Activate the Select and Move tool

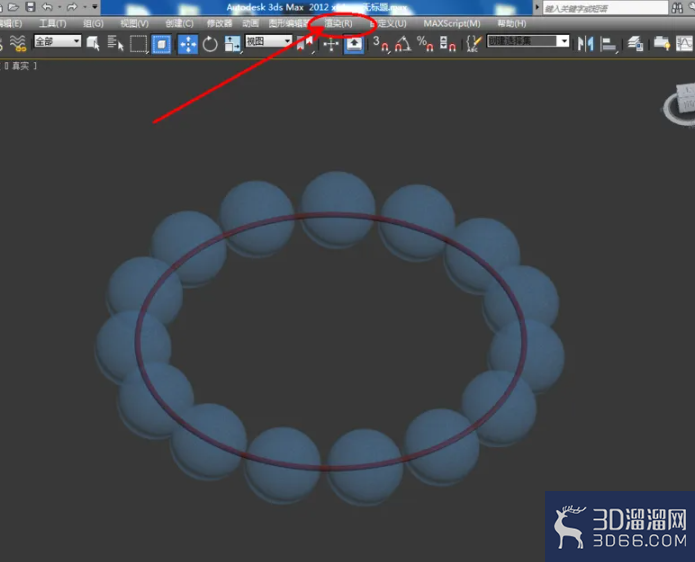(x=188, y=44)
